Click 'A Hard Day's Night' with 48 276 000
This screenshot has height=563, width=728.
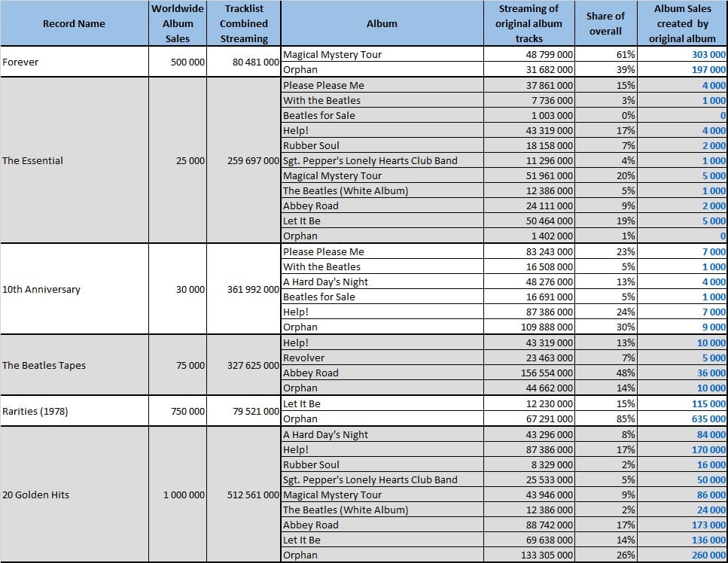382,281
